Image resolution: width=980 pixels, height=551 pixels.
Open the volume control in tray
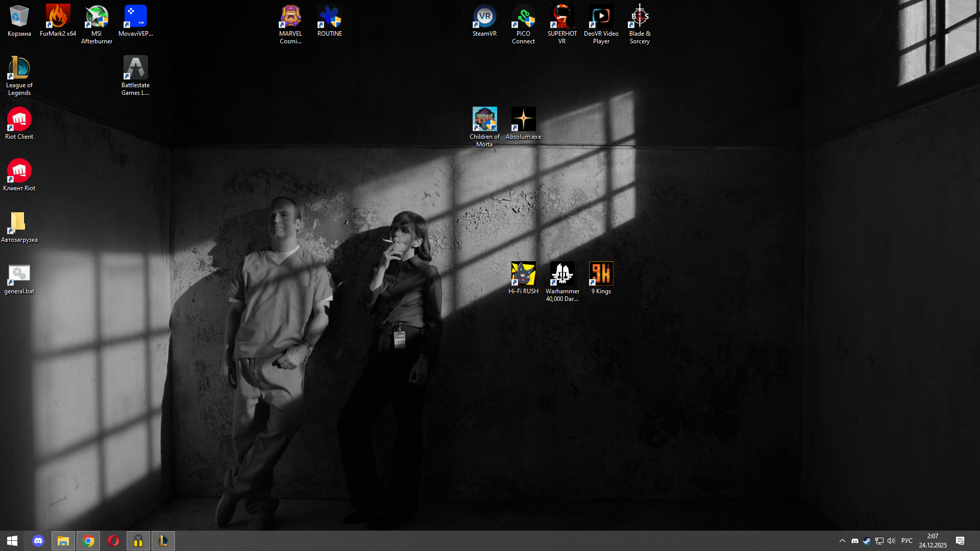(891, 541)
